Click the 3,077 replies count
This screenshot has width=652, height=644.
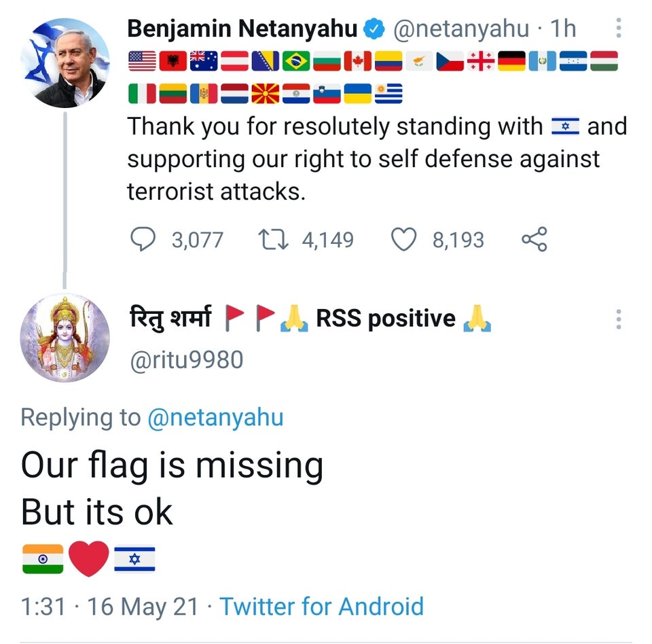tap(197, 240)
